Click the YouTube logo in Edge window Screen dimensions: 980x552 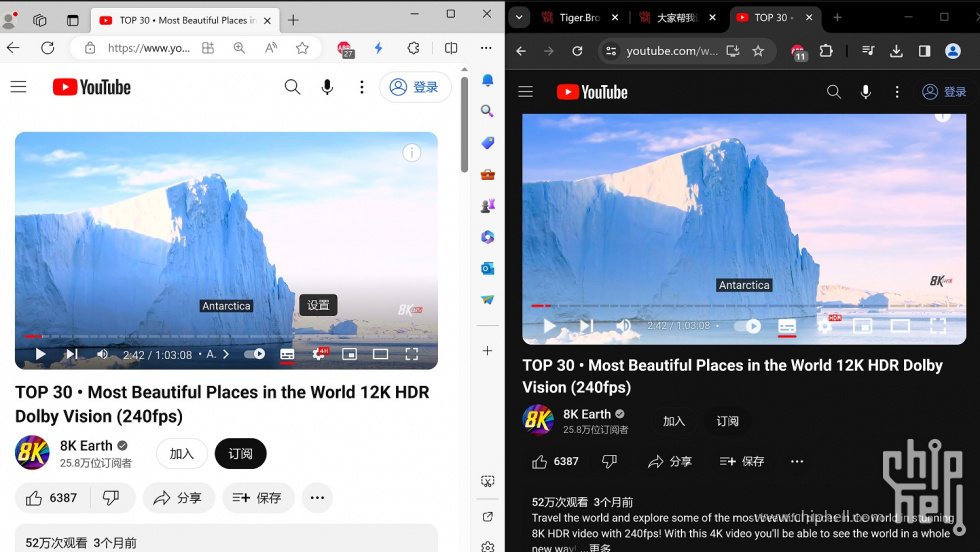point(92,87)
